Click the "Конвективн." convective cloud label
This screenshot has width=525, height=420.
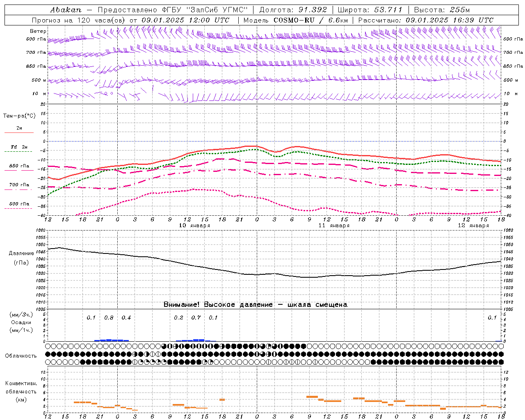(21, 383)
